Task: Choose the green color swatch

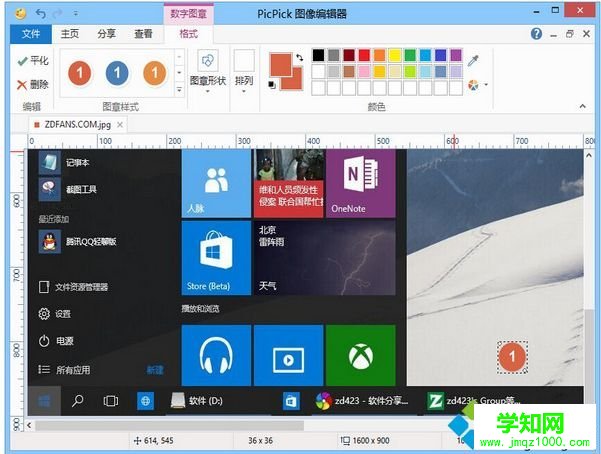Action: click(410, 55)
